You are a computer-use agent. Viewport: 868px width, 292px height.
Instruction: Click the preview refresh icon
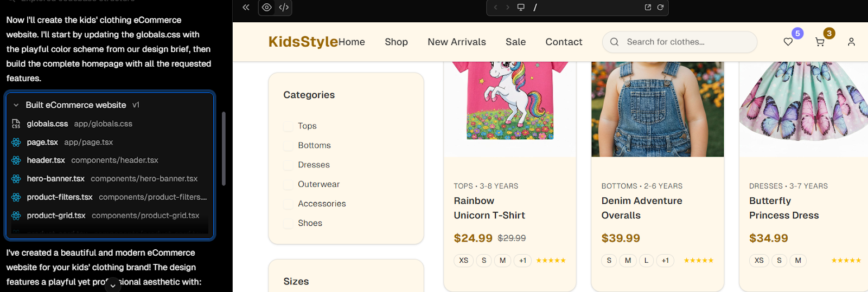coord(660,8)
